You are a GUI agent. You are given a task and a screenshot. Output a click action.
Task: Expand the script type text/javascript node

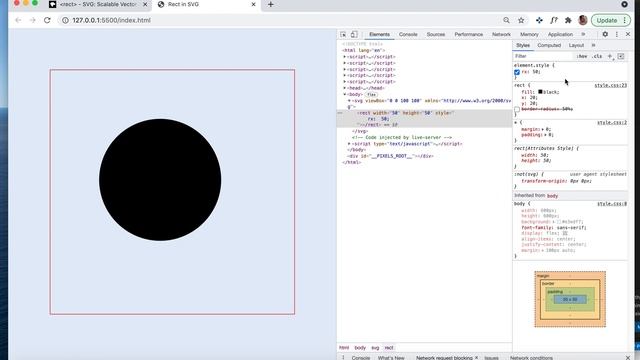[349, 144]
